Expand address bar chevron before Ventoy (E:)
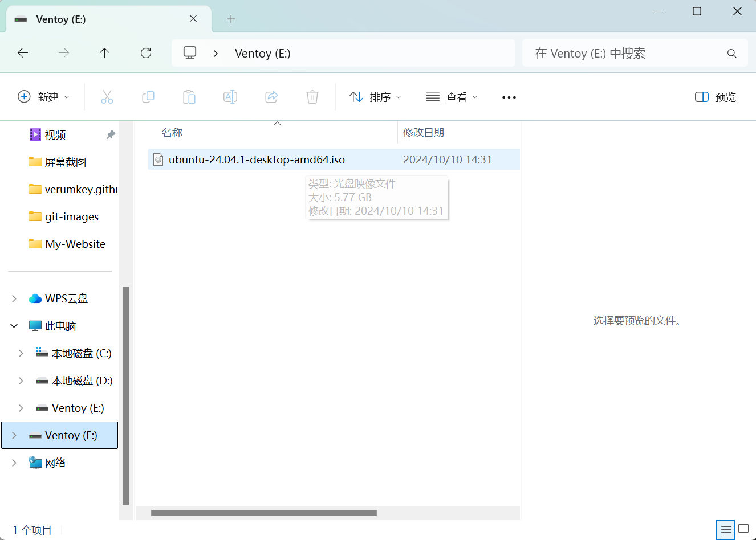Screen dimensions: 756x540 [216, 53]
